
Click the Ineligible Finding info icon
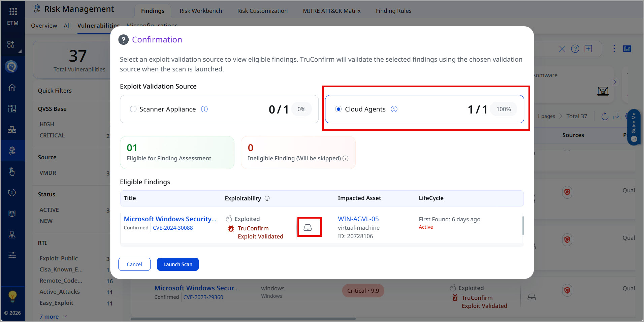(346, 159)
